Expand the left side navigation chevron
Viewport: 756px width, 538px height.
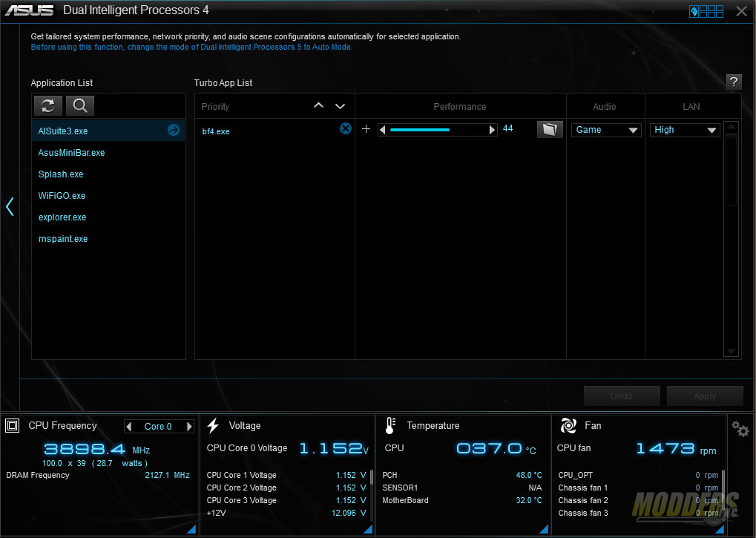click(10, 206)
